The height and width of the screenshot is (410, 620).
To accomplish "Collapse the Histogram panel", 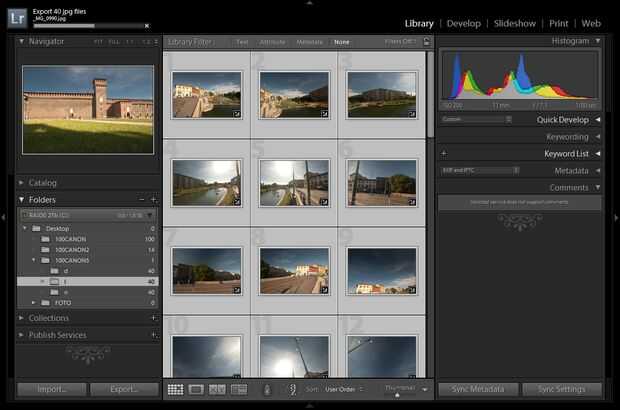I will click(x=598, y=41).
